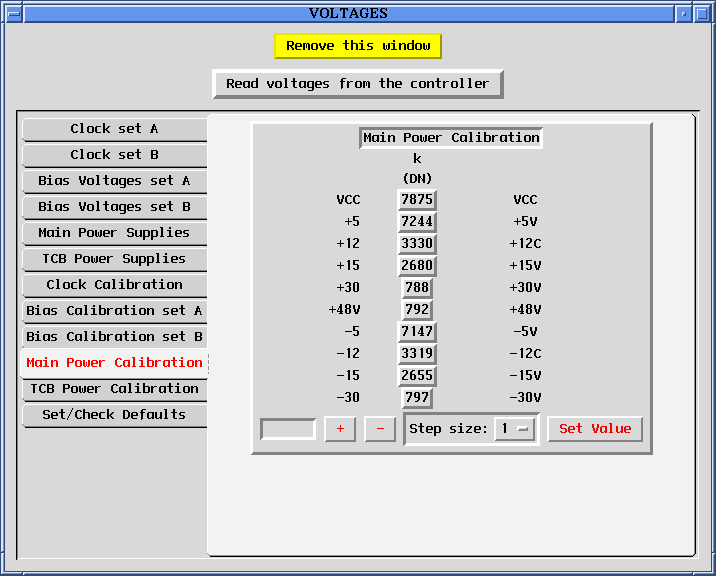Open the Clock Calibration tab

click(114, 285)
